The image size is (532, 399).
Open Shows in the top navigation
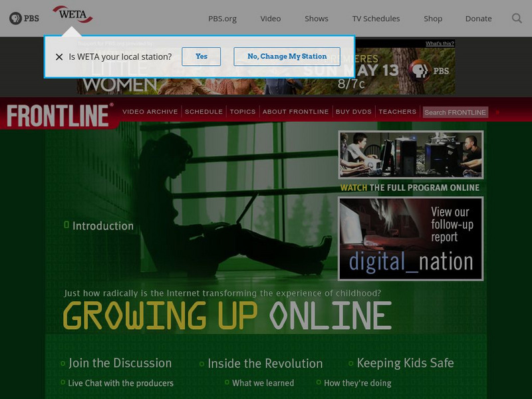317,19
